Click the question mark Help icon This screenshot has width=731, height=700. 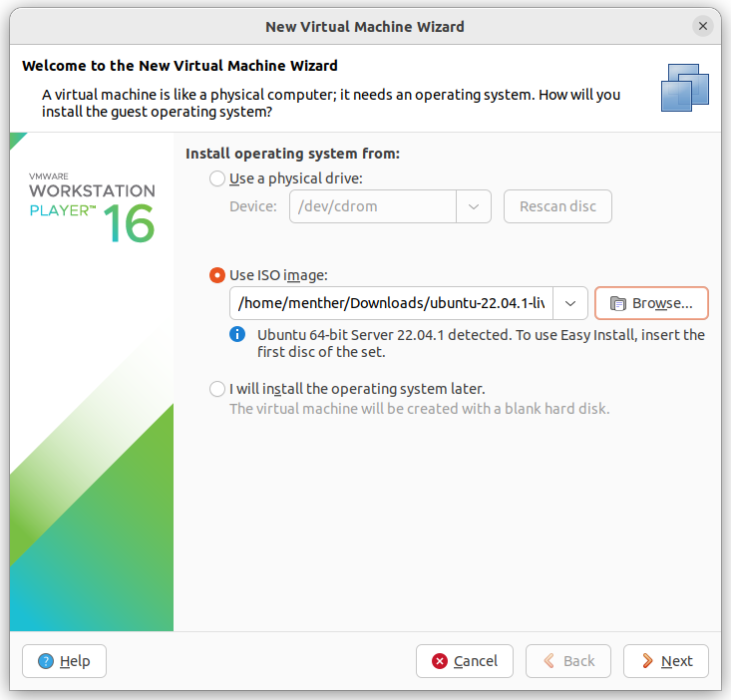click(46, 661)
